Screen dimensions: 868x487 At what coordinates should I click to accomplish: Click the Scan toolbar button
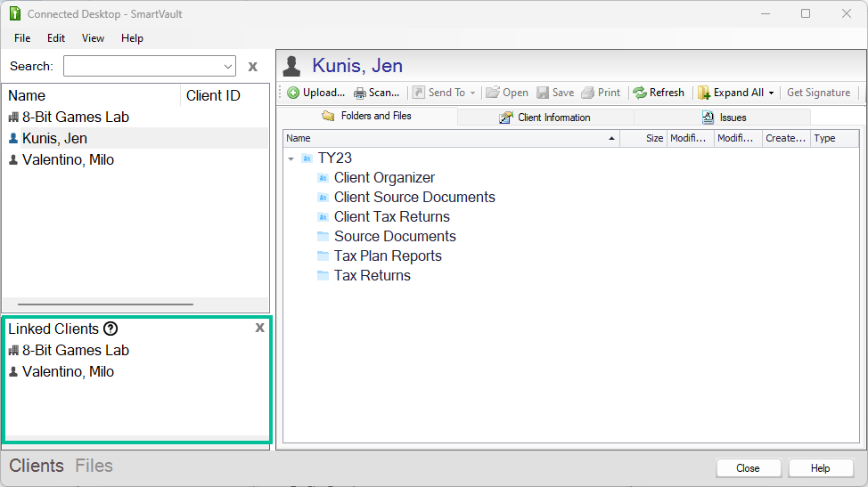tap(377, 93)
